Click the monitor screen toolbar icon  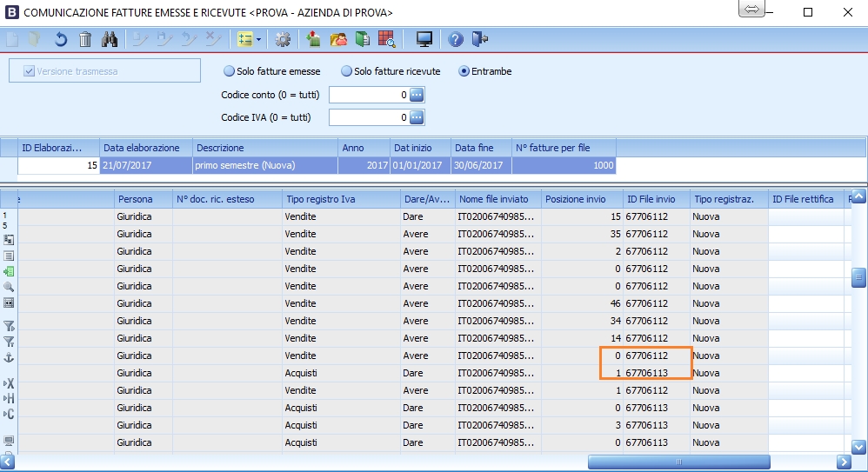[x=424, y=39]
